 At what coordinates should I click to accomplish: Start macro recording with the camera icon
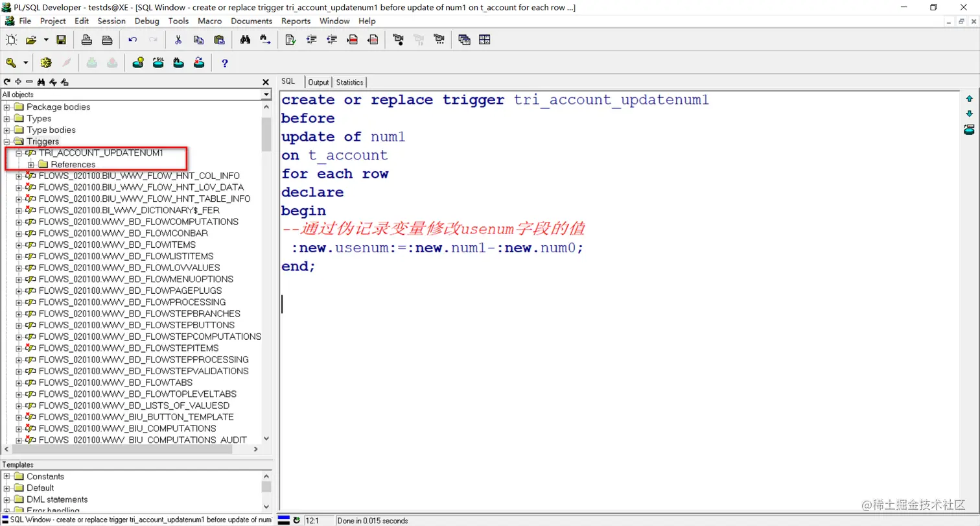(x=398, y=40)
